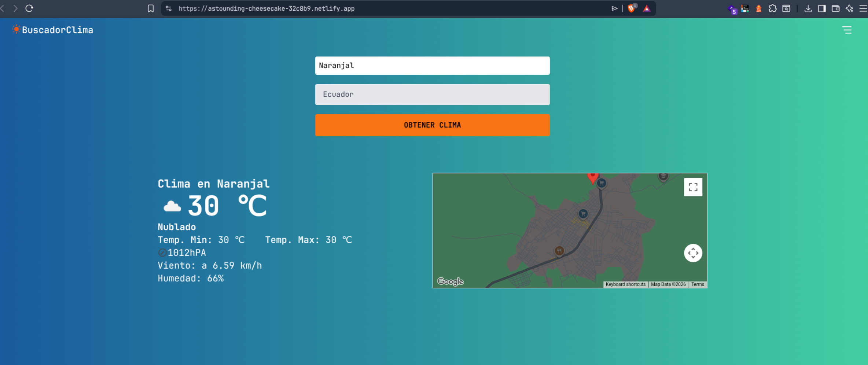The width and height of the screenshot is (868, 365).
Task: Click the shopping cart marker near the red pin
Action: pyautogui.click(x=602, y=183)
